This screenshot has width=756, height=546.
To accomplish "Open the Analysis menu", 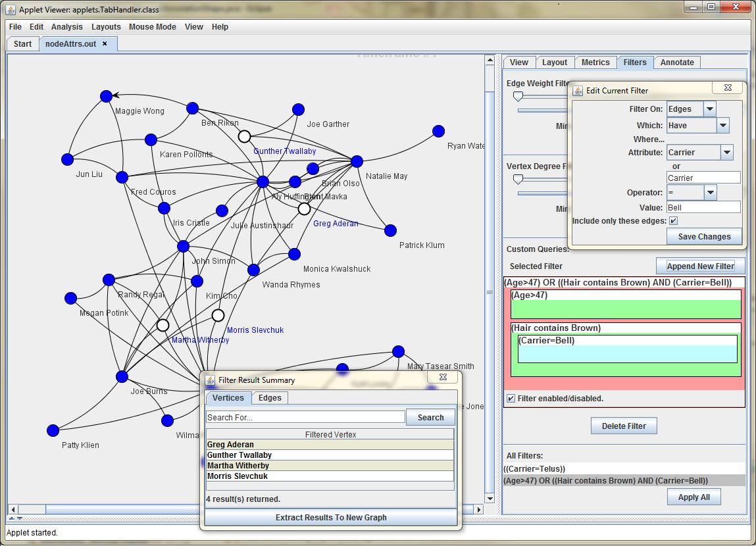I will coord(67,27).
